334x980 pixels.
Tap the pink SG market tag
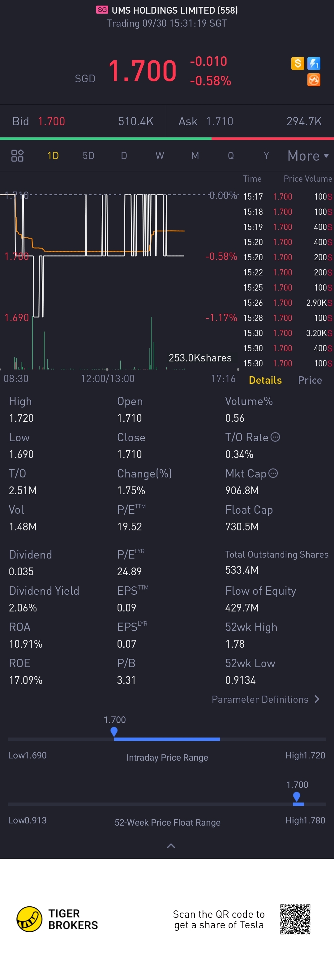[102, 10]
